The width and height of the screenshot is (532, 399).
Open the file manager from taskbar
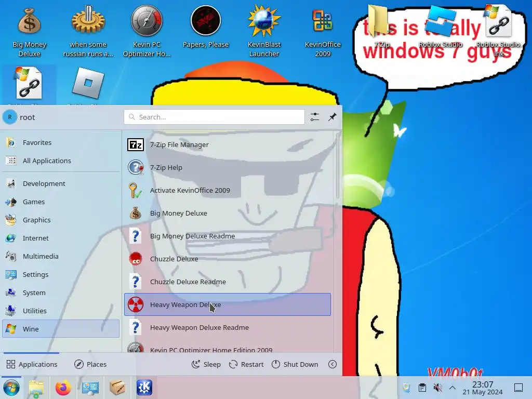(x=36, y=388)
